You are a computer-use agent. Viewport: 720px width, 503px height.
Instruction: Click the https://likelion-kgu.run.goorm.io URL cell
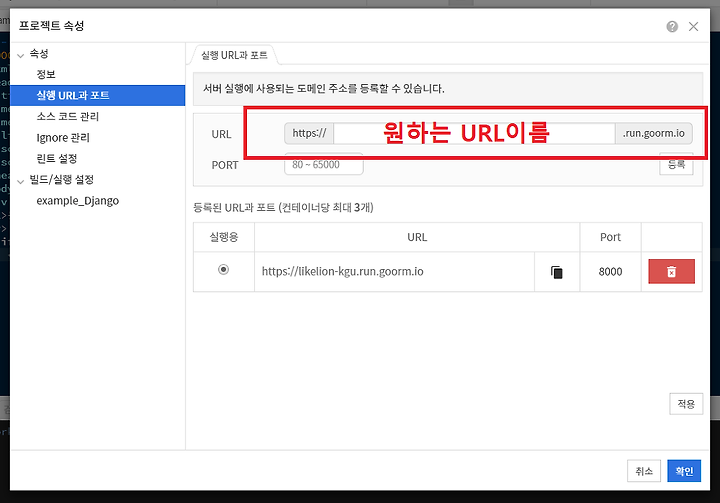(394, 271)
